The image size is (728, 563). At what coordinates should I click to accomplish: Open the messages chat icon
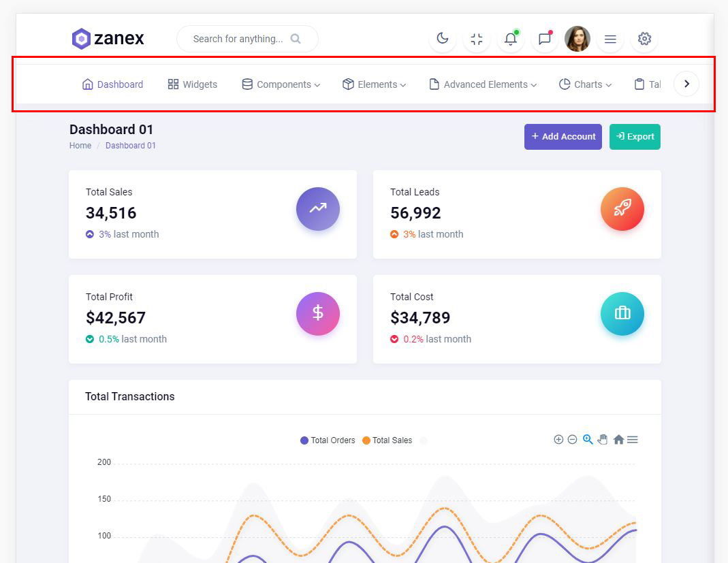click(x=544, y=39)
